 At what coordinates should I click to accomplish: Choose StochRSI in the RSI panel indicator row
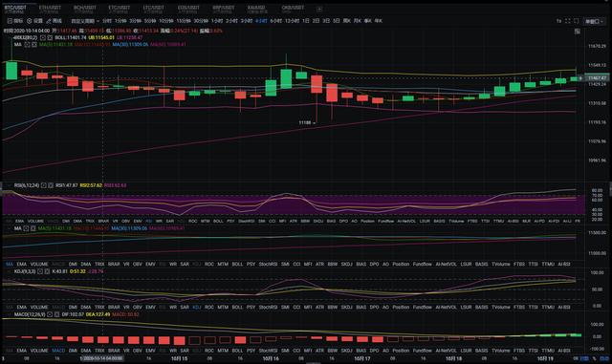246,222
